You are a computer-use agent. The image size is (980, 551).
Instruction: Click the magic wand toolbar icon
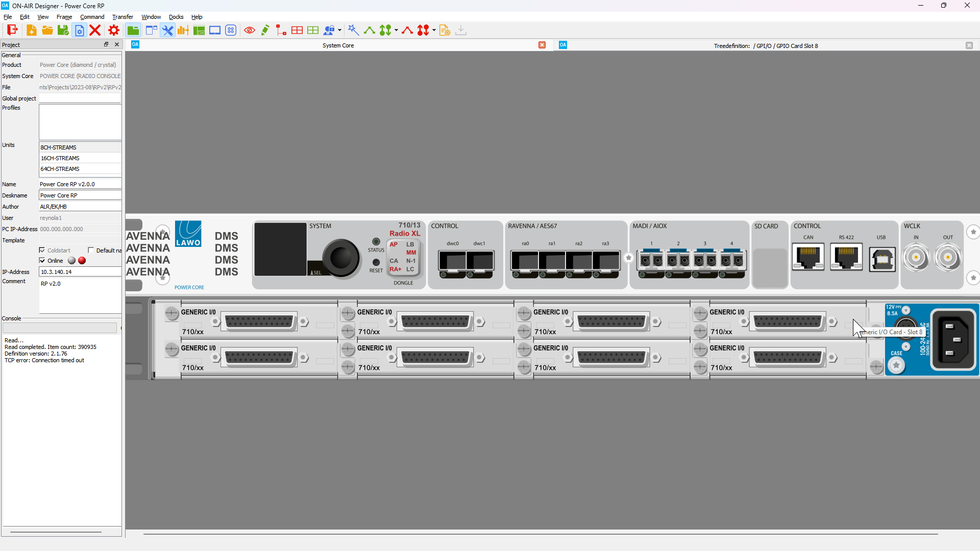coord(353,31)
